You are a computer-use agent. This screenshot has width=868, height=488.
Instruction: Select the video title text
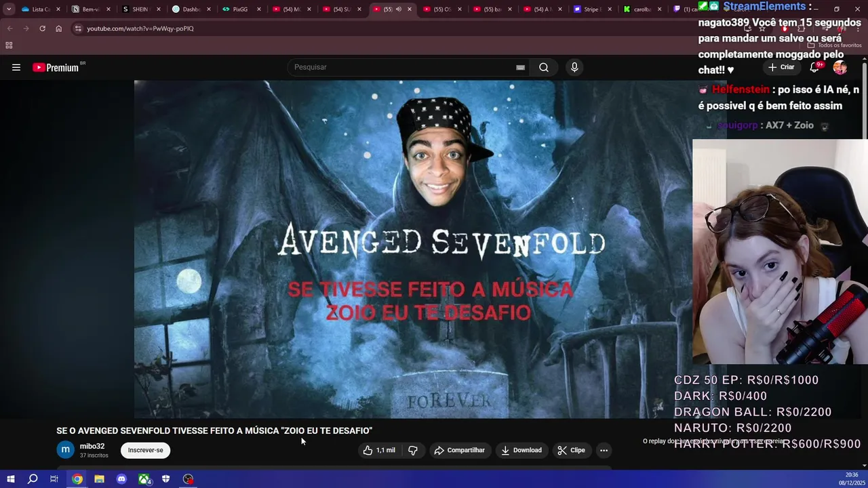tap(214, 430)
